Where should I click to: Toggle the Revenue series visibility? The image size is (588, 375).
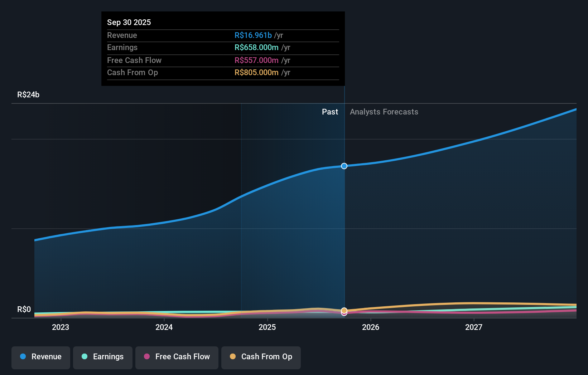coord(40,357)
